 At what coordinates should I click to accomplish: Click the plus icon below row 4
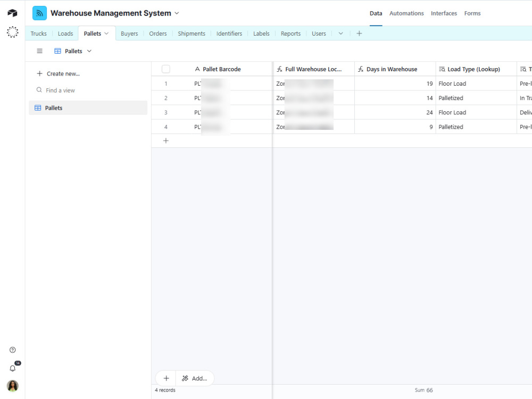(x=166, y=140)
